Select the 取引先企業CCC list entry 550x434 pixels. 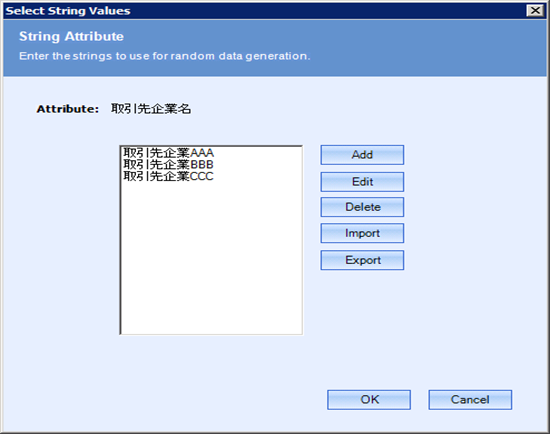[x=168, y=176]
